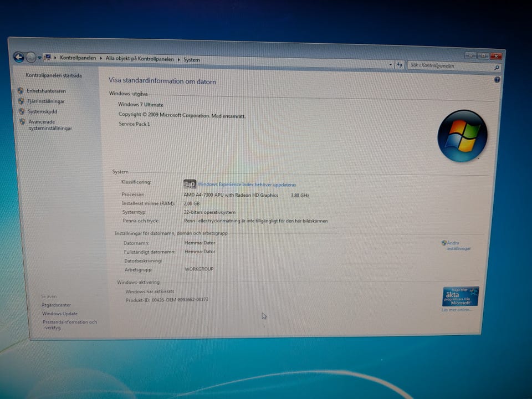Open the recent pages dropdown arrow
532x399 pixels.
(39, 58)
